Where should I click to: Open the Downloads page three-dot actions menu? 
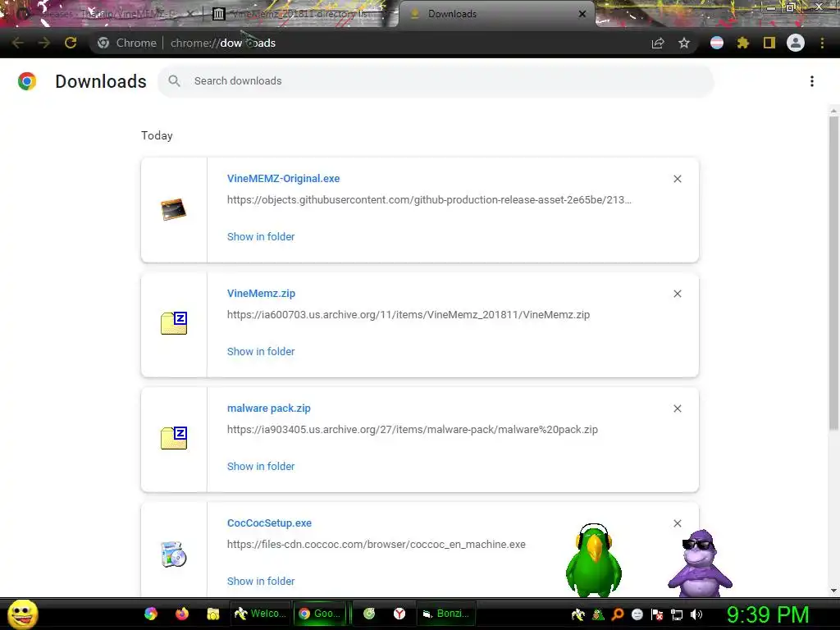pyautogui.click(x=811, y=81)
